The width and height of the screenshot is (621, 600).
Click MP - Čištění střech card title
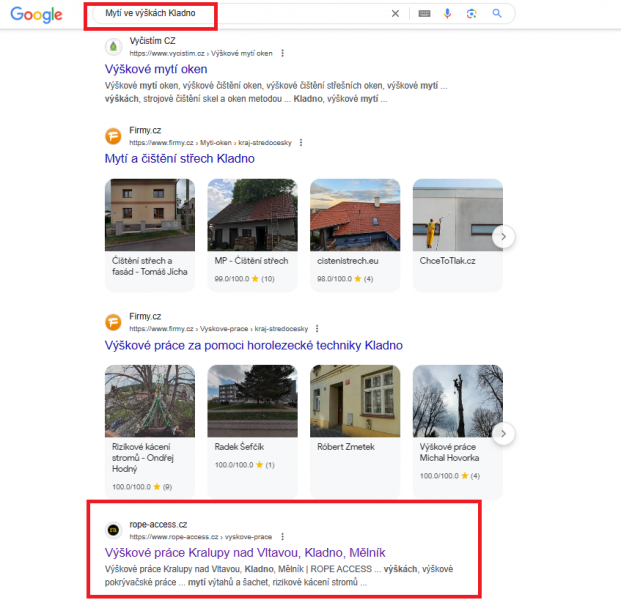click(251, 261)
